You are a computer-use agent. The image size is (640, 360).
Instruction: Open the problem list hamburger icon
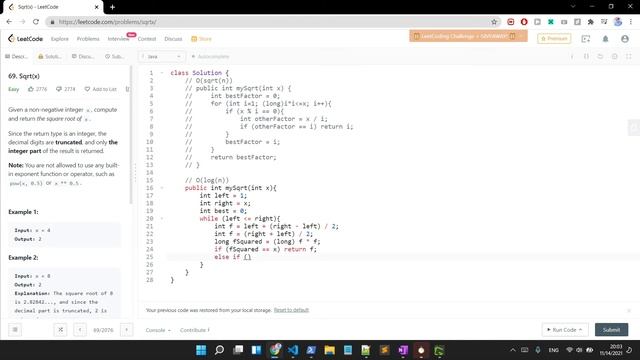pyautogui.click(x=15, y=329)
